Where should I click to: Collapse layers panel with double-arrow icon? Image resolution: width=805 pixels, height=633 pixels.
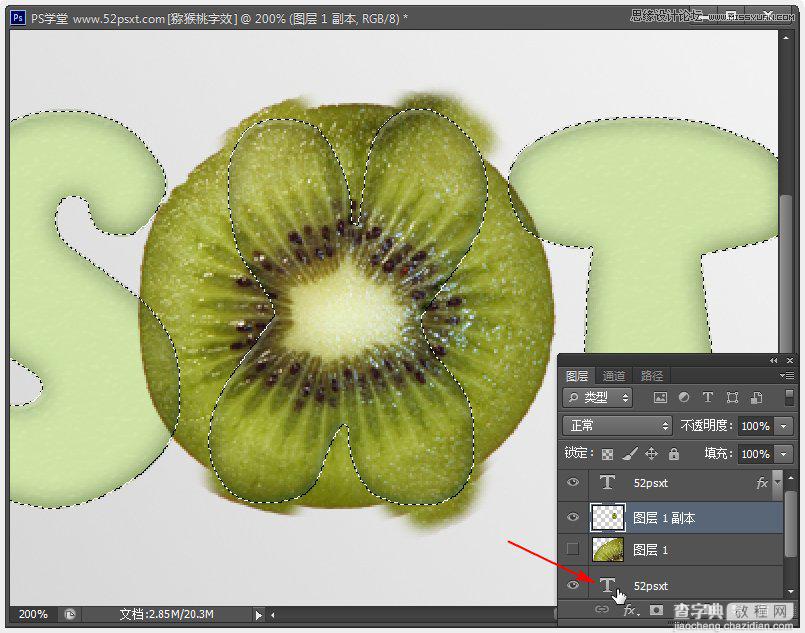(774, 361)
